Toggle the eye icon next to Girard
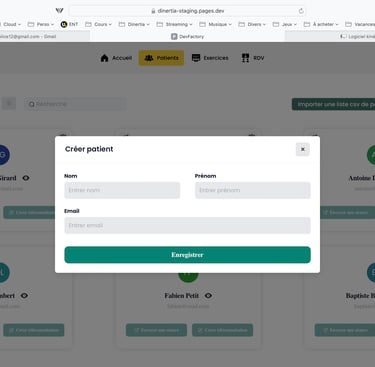This screenshot has height=367, width=375. tap(26, 178)
